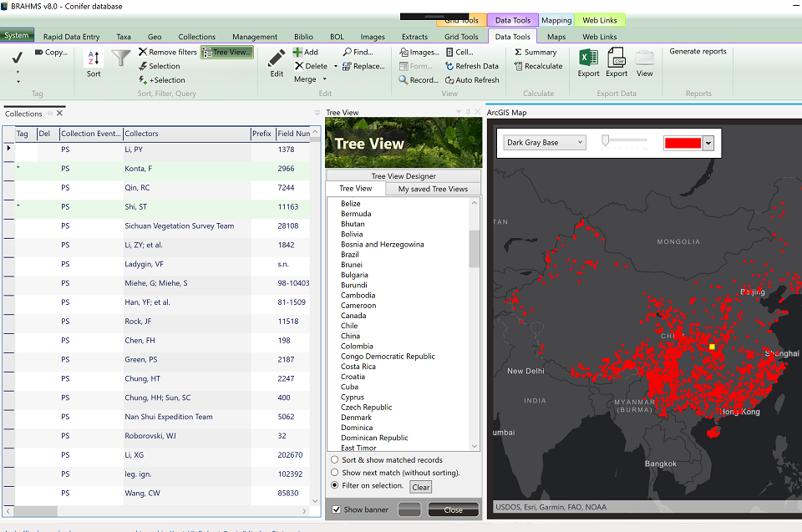Click the Clear button
The width and height of the screenshot is (802, 532).
pyautogui.click(x=421, y=487)
